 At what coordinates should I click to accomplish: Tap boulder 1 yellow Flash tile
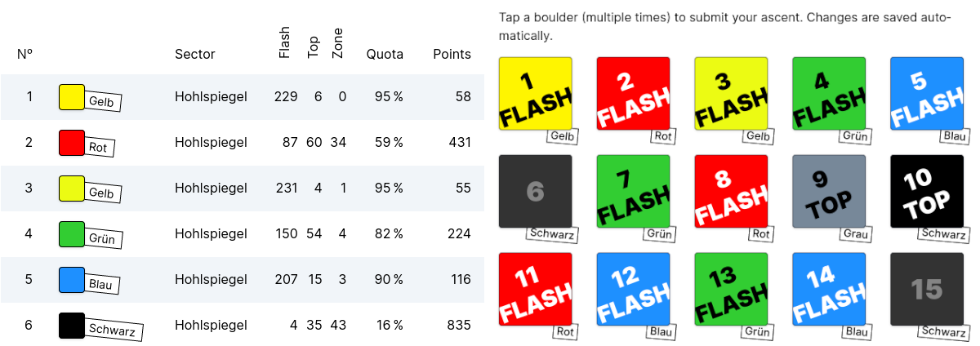[535, 93]
